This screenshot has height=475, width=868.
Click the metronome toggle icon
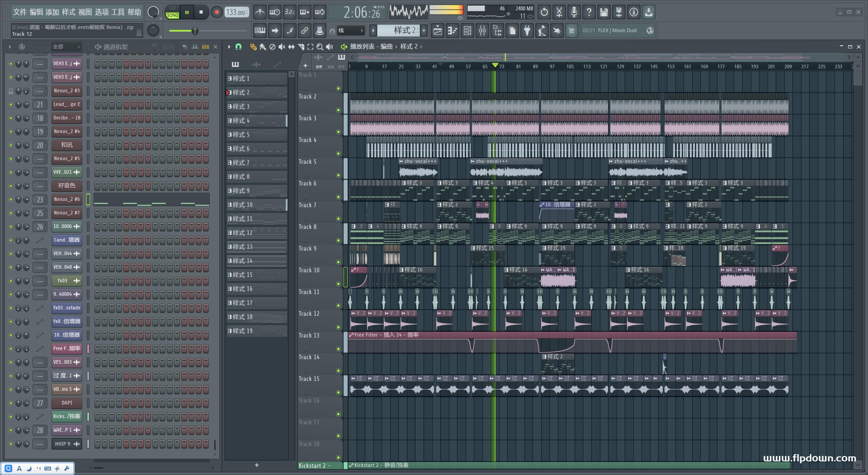coord(259,12)
